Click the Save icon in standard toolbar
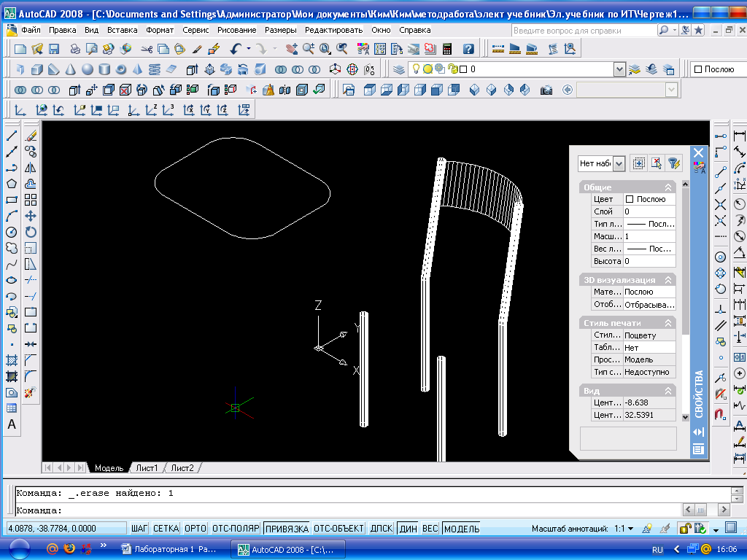The image size is (747, 560). click(54, 49)
